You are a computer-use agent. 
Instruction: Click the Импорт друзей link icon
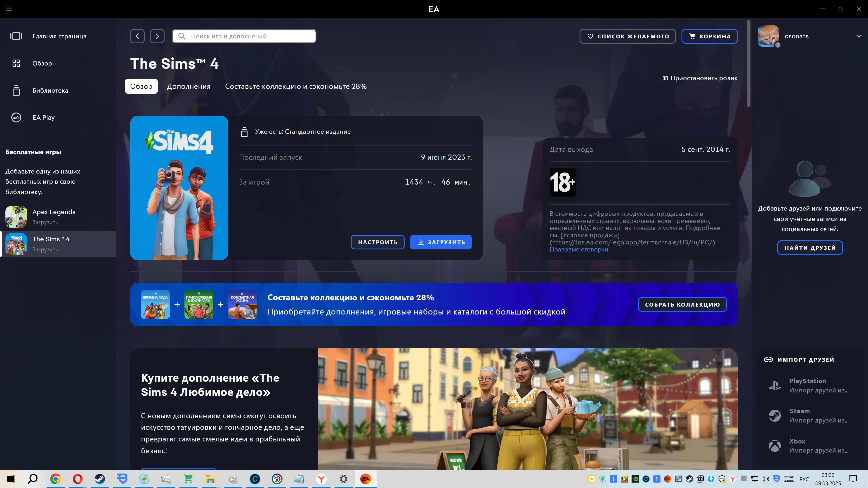(x=769, y=360)
